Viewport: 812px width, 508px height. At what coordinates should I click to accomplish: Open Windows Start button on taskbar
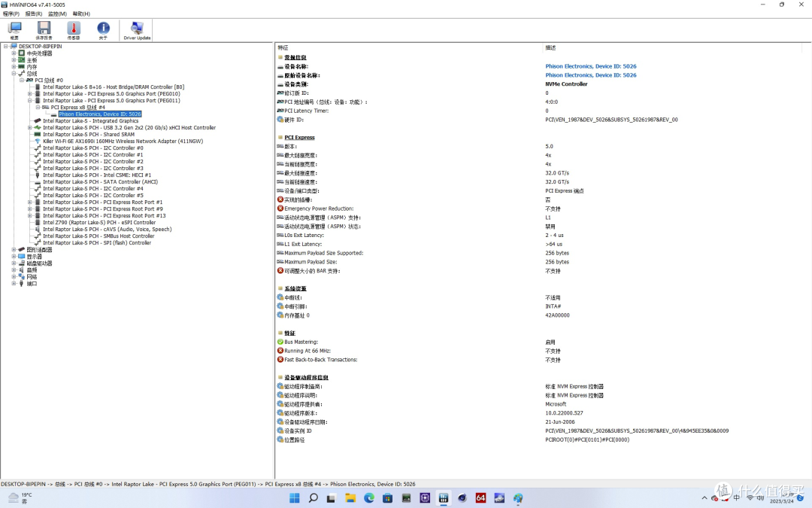pos(294,498)
